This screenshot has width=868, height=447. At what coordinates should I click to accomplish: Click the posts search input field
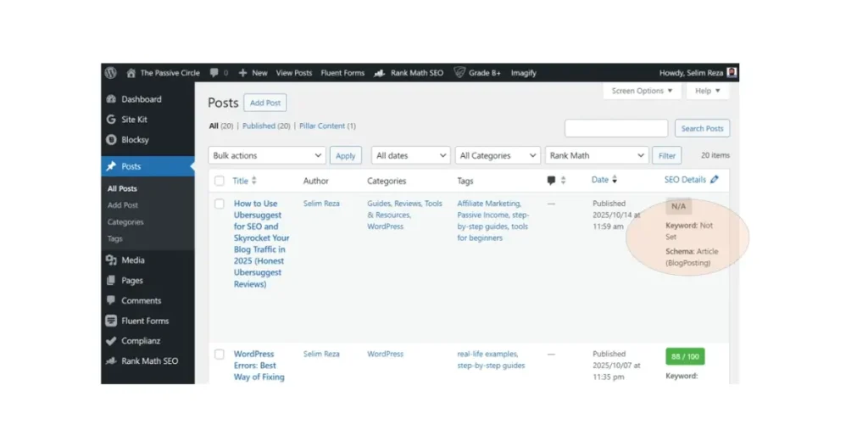pyautogui.click(x=616, y=128)
